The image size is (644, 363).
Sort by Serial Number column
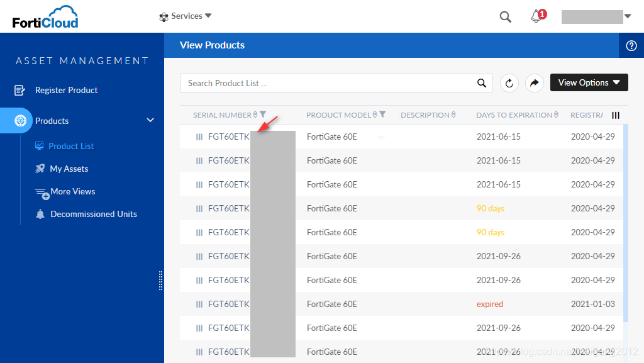(222, 115)
